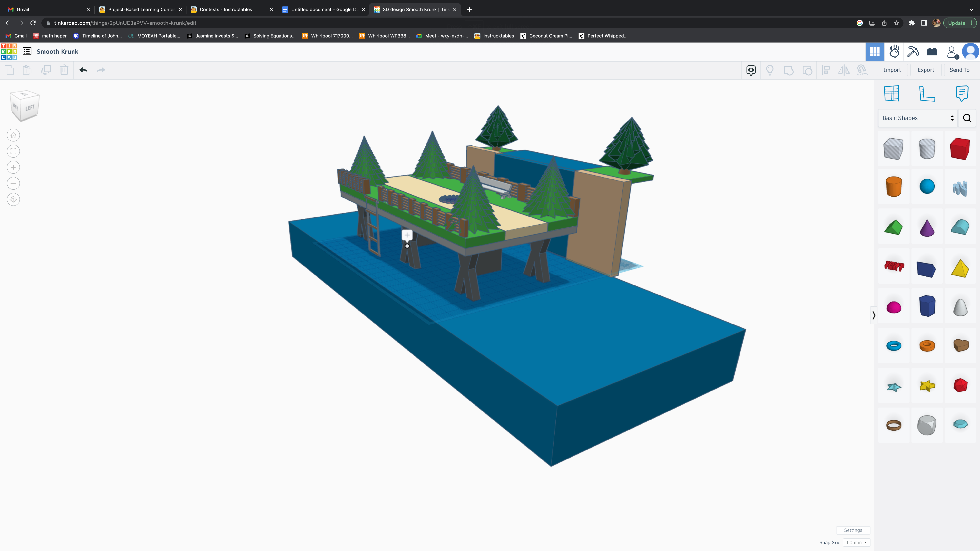Open the Basic Shapes dropdown
Image resolution: width=980 pixels, height=551 pixels.
click(x=917, y=118)
